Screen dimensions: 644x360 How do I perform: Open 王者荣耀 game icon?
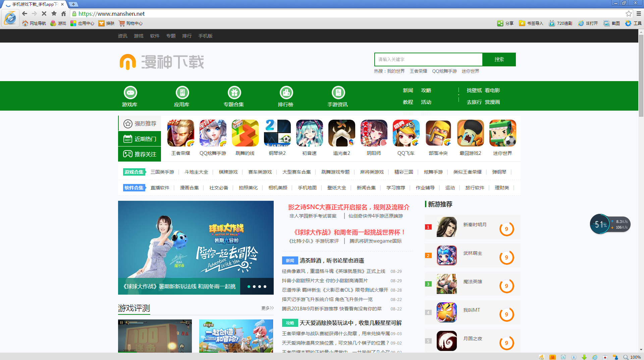pyautogui.click(x=181, y=133)
